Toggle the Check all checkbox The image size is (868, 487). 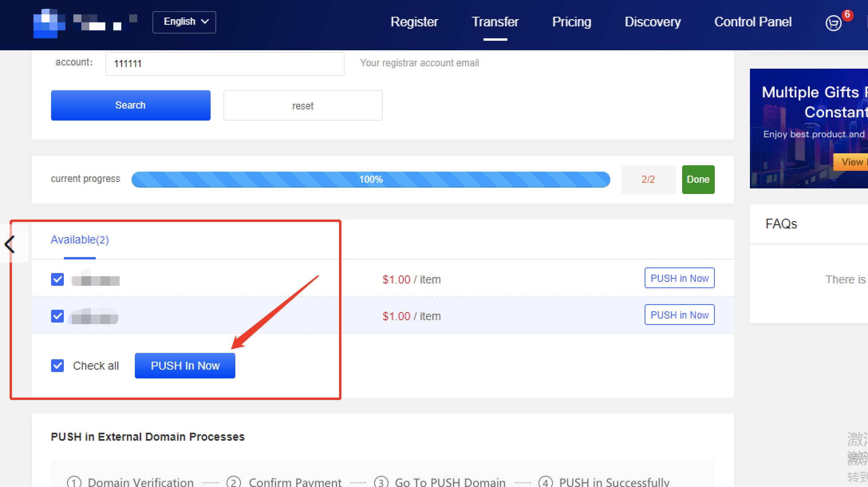[x=57, y=366]
